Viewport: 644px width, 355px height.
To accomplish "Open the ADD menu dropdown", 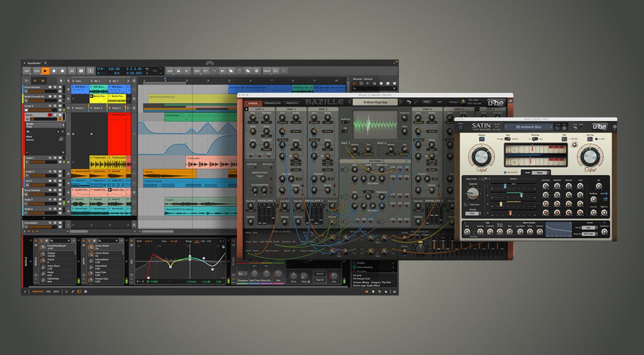I will pyautogui.click(x=170, y=71).
